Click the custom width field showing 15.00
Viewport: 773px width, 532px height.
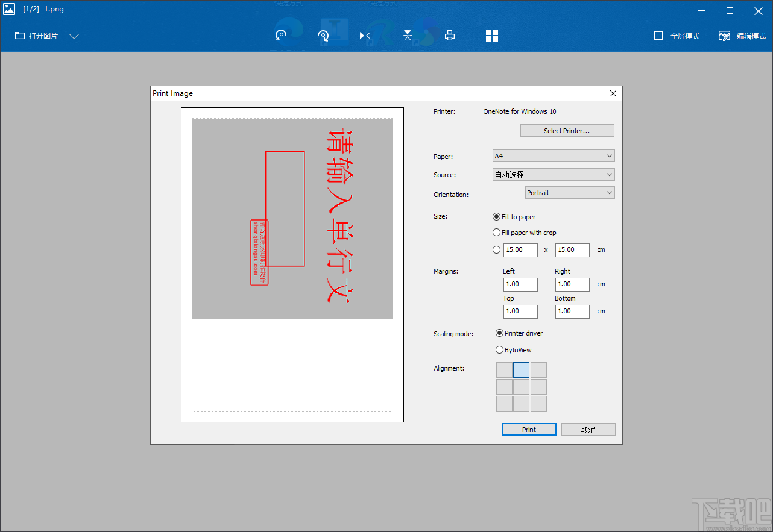pos(520,249)
